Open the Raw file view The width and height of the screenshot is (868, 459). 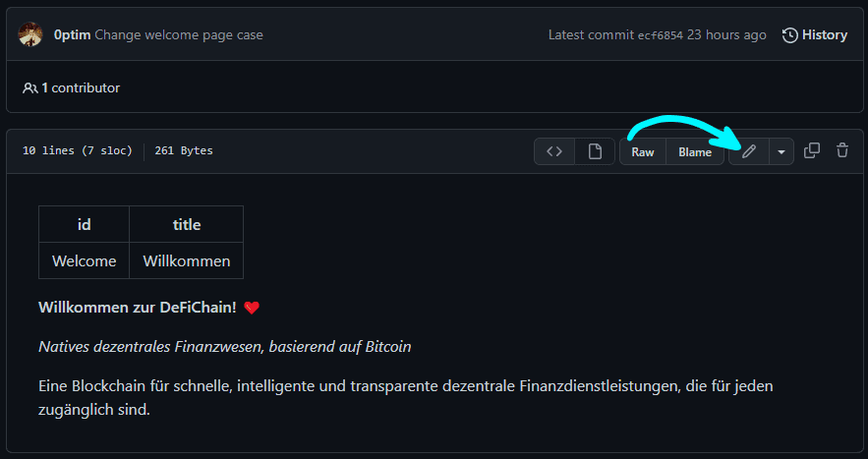[643, 151]
